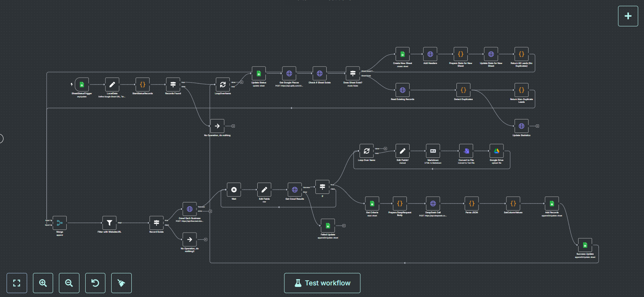Select the Read Existing Records node
The image size is (644, 297).
403,90
